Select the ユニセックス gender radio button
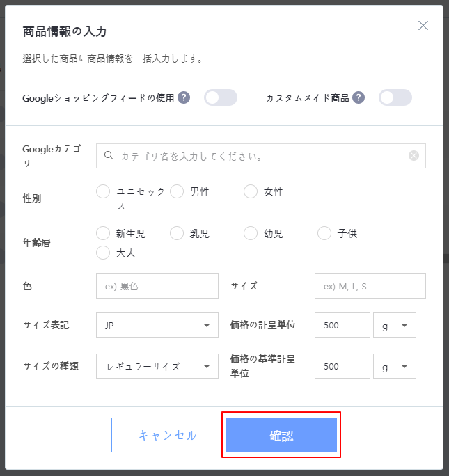The height and width of the screenshot is (476, 449). [x=103, y=192]
